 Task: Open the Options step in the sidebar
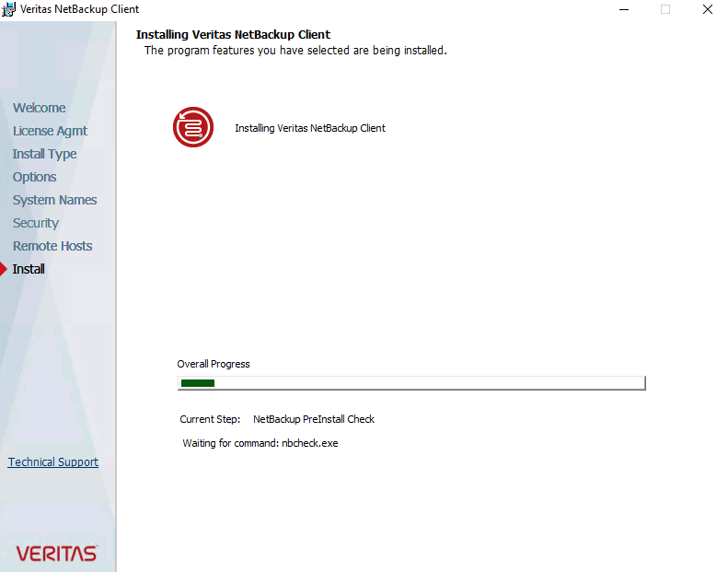coord(34,177)
